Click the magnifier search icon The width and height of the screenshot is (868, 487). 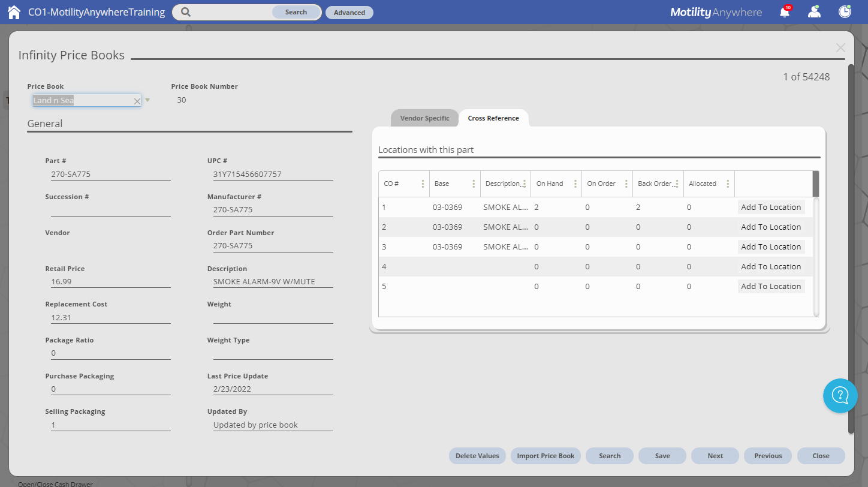click(186, 12)
